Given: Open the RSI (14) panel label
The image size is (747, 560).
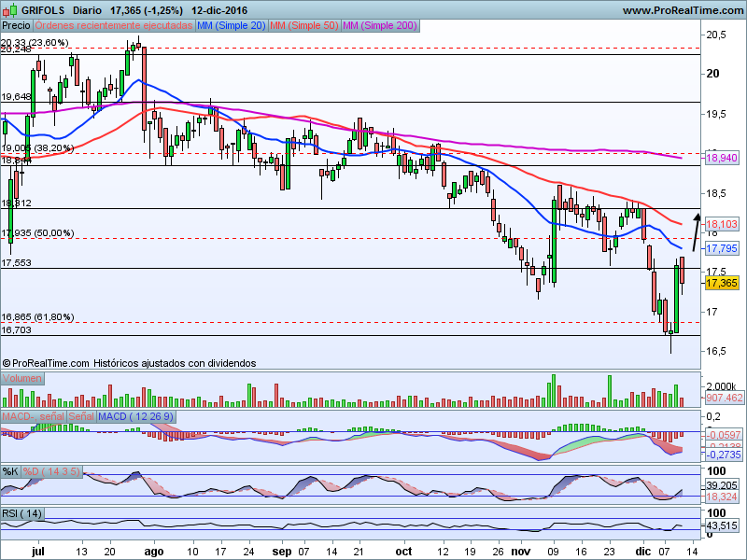Looking at the screenshot, I should click(x=21, y=514).
